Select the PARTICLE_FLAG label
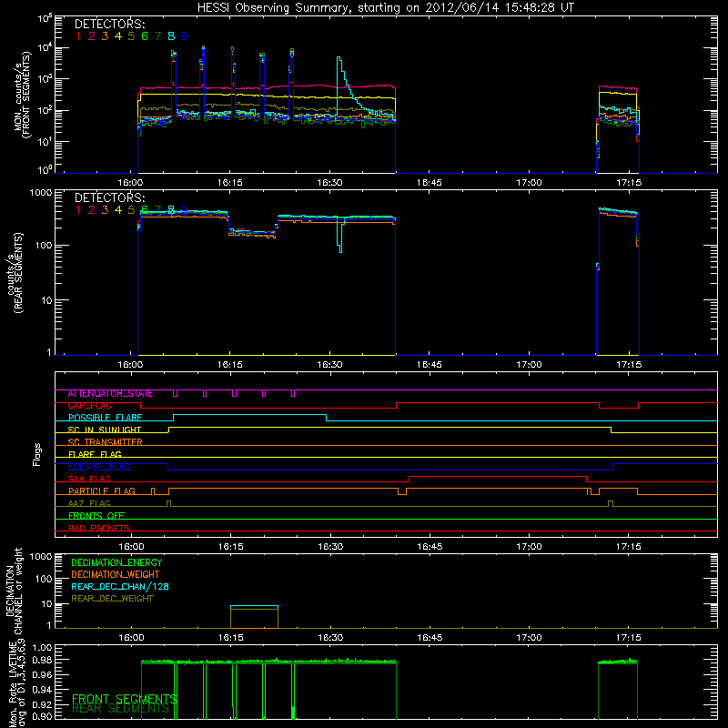The width and height of the screenshot is (728, 728). pyautogui.click(x=102, y=491)
